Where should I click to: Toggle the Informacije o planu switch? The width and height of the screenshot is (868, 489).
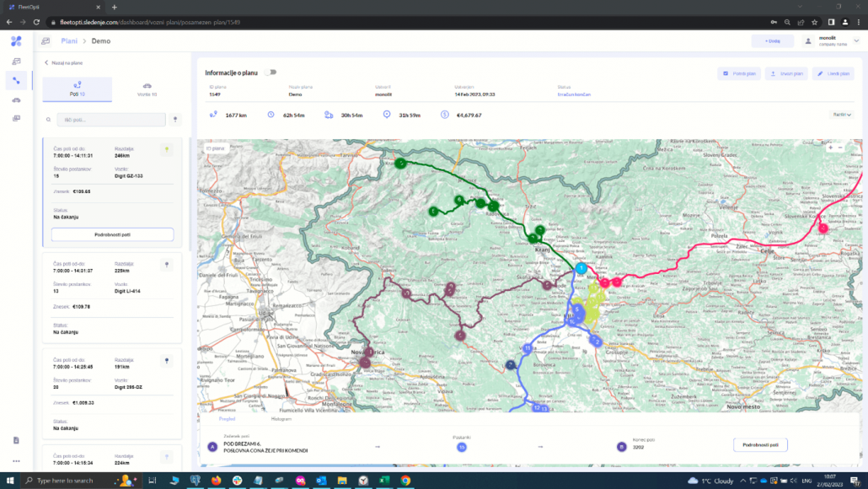point(270,73)
